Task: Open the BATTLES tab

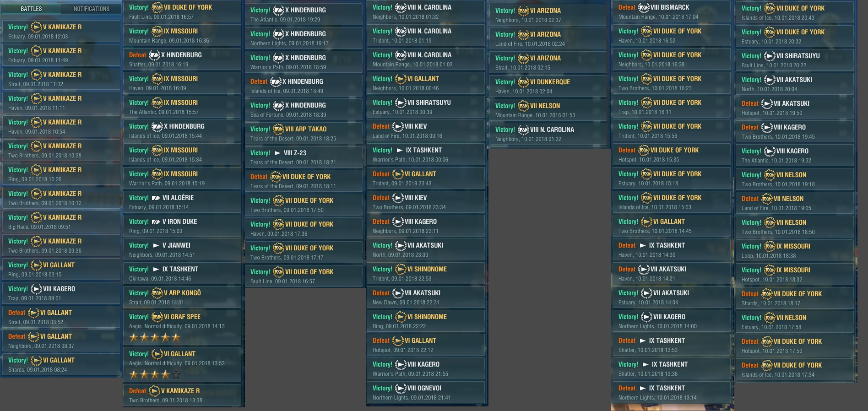Action: click(31, 9)
